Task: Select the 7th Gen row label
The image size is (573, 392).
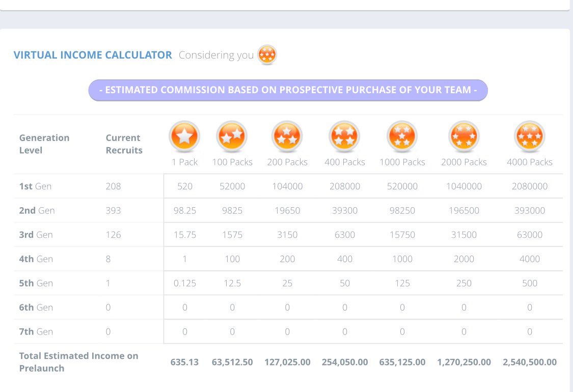Action: [x=36, y=332]
